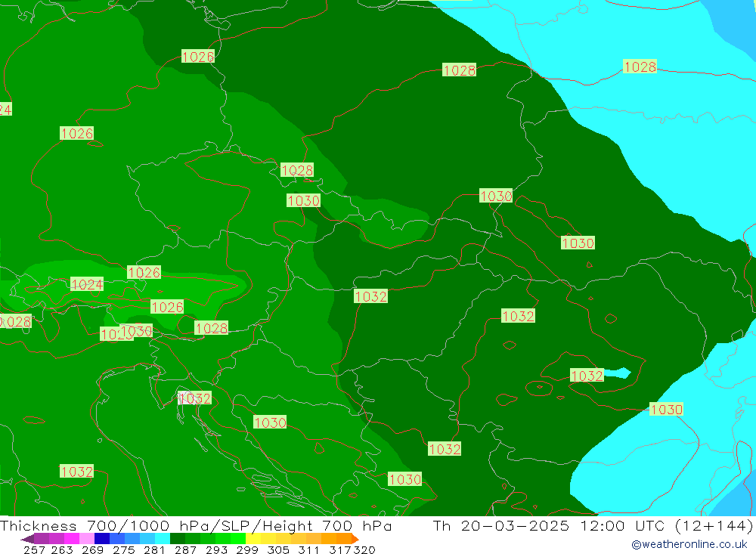Click the legend value 293
This screenshot has width=756, height=554.
click(x=216, y=549)
